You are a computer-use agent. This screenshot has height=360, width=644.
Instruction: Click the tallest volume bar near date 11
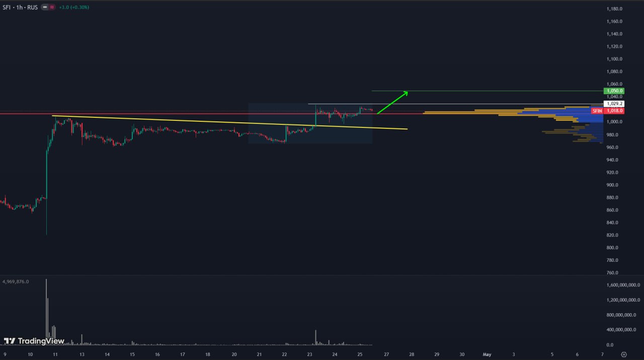[x=46, y=307]
